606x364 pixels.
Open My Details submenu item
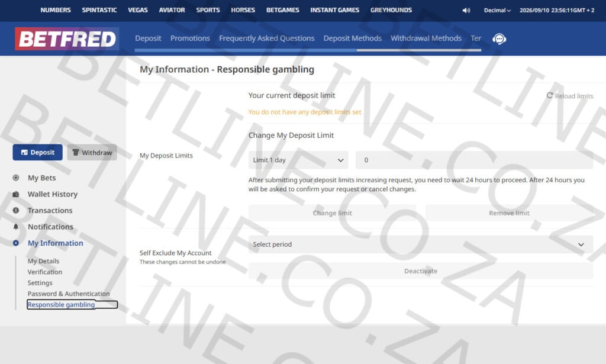43,261
